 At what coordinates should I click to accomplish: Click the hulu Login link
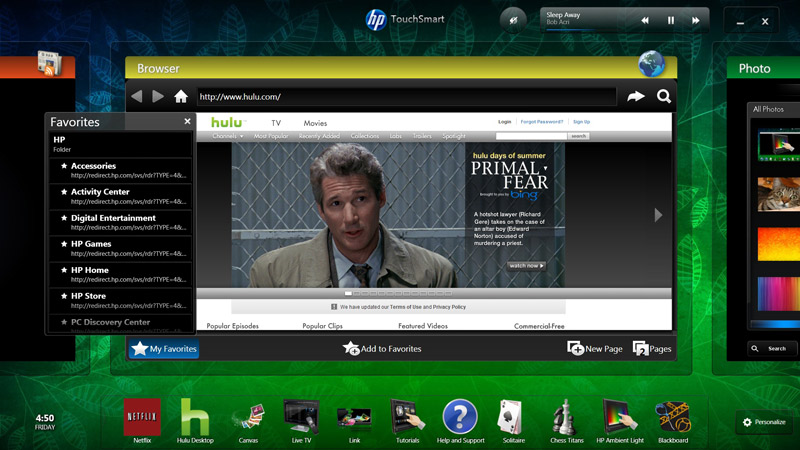[x=505, y=121]
